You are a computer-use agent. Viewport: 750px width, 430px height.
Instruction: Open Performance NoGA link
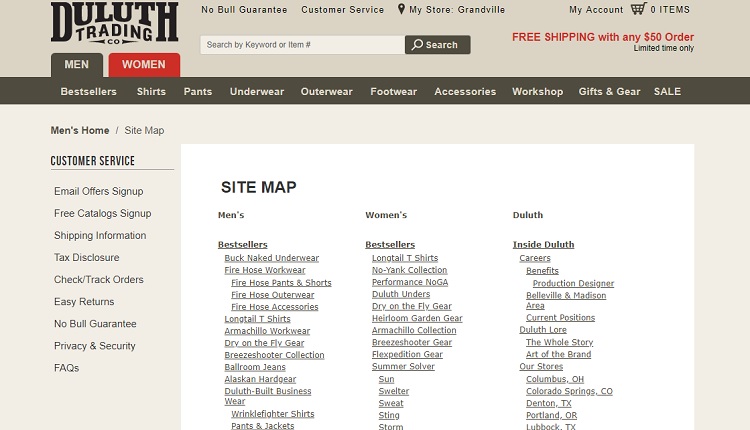pyautogui.click(x=410, y=282)
